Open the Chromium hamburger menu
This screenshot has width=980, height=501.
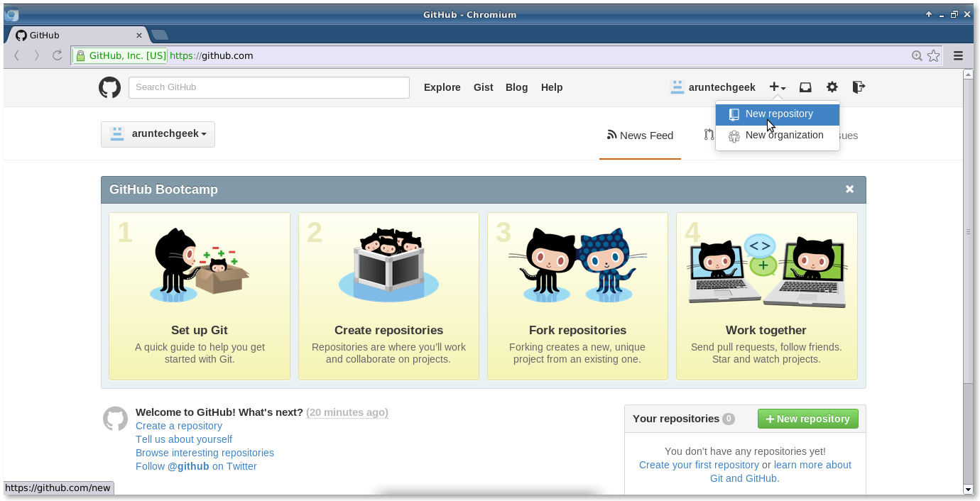click(958, 55)
